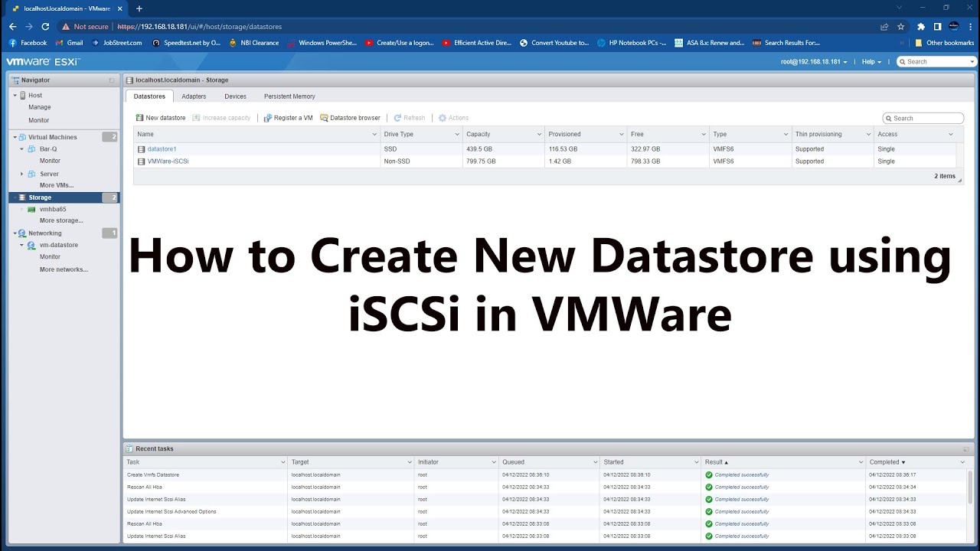The height and width of the screenshot is (551, 980).
Task: Select the Datastores tab
Action: point(149,96)
